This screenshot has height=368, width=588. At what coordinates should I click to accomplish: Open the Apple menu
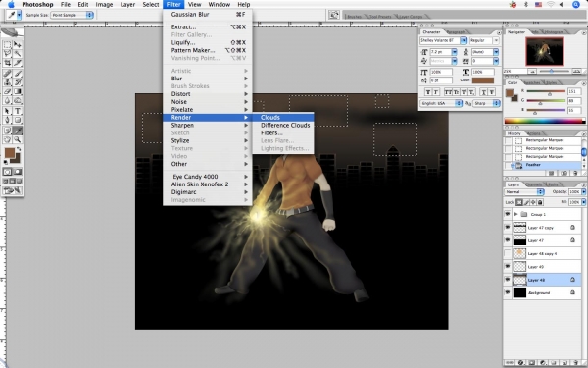[11, 5]
